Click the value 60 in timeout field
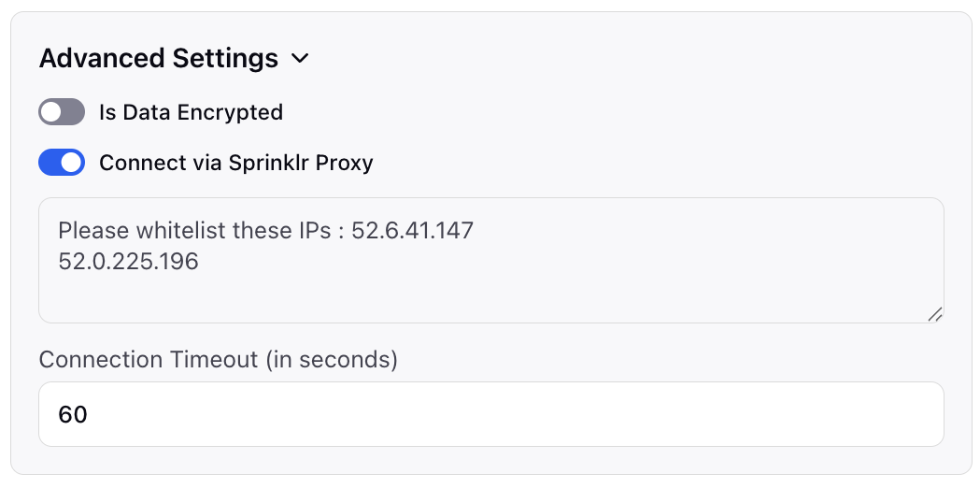980x488 pixels. click(x=73, y=414)
